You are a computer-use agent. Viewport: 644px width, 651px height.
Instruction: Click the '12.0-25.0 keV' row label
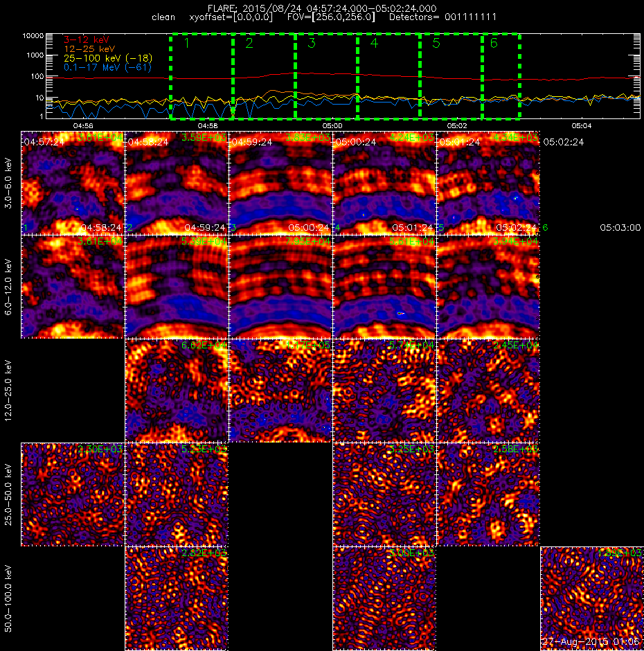[8, 391]
